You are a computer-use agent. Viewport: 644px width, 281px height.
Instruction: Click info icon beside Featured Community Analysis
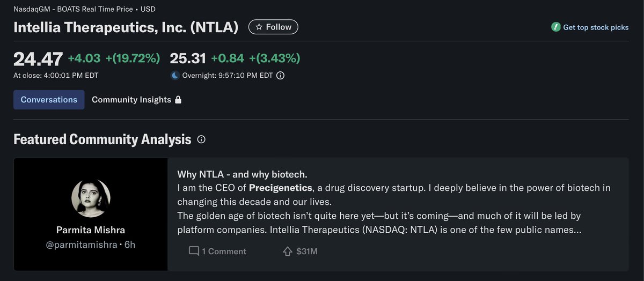pos(201,139)
